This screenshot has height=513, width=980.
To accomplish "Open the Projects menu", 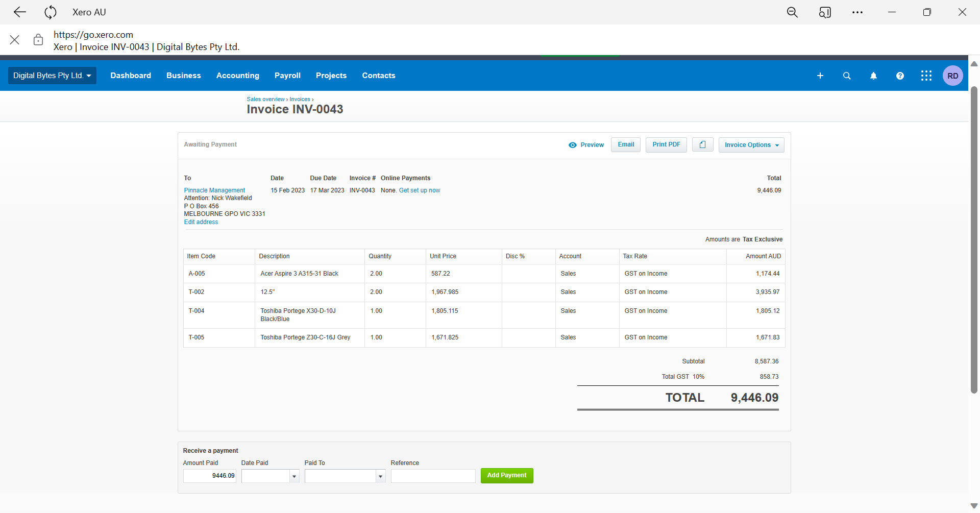I will pyautogui.click(x=331, y=76).
